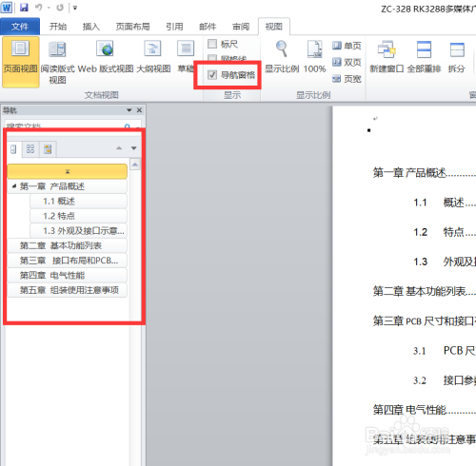476x466 pixels.
Task: Click the Word application icon in title bar
Action: [7, 7]
